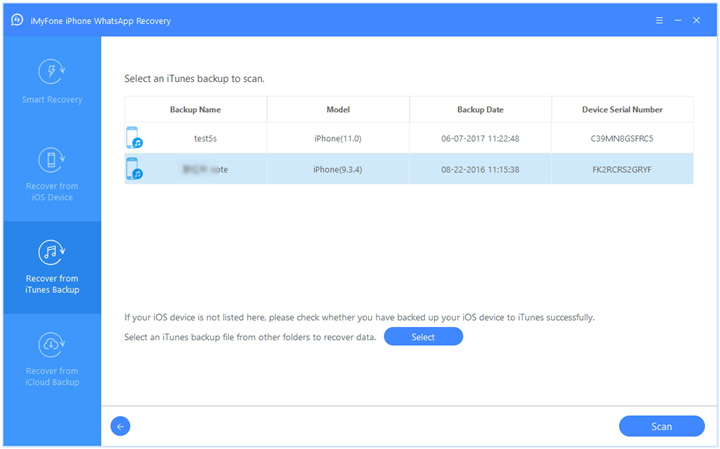Click 'Select an iTunes backup file from other folders' text
Screen dimensions: 720x449
pos(250,337)
